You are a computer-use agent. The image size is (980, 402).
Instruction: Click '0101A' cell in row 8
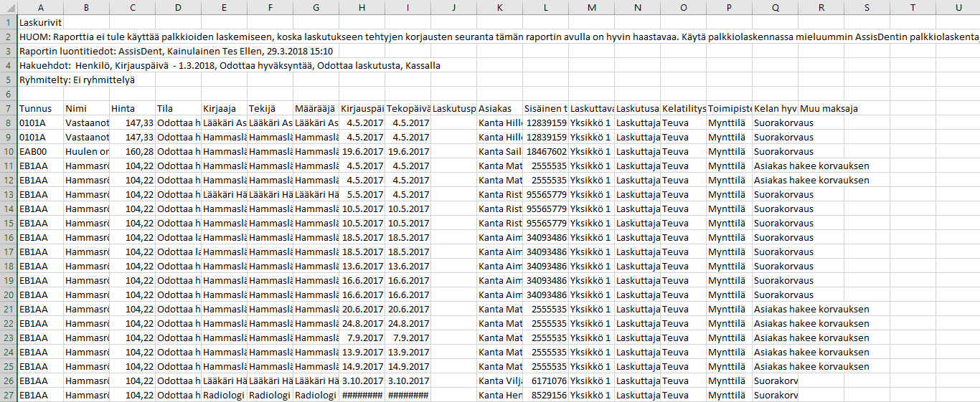(x=40, y=123)
